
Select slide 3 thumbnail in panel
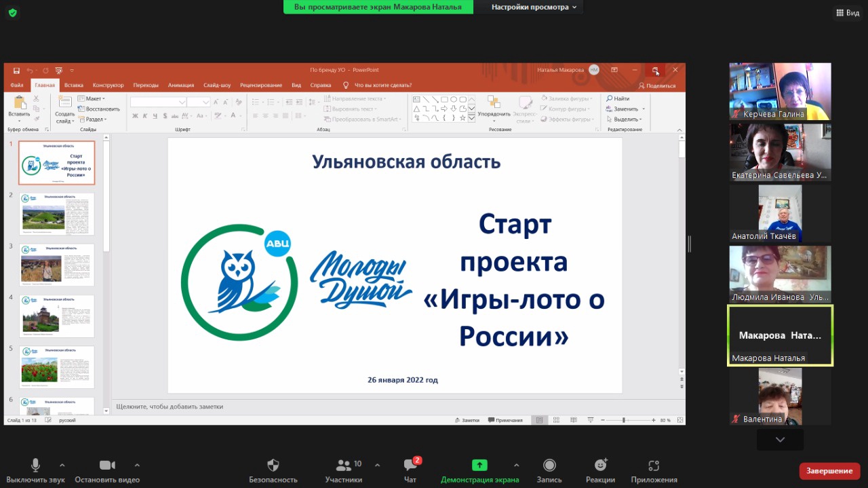[x=58, y=265]
